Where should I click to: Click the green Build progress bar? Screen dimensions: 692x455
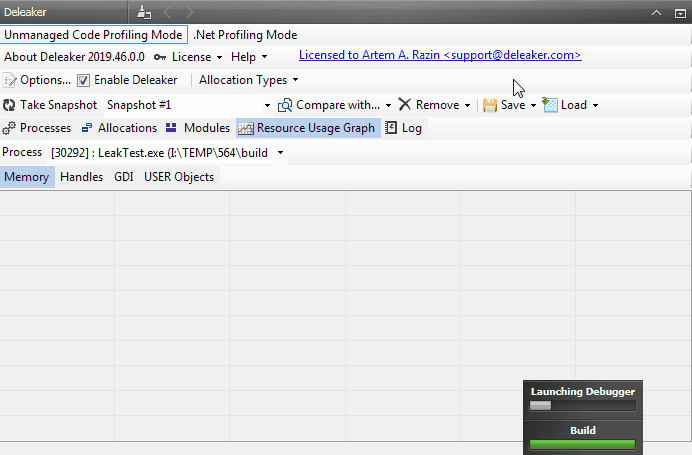coord(583,444)
